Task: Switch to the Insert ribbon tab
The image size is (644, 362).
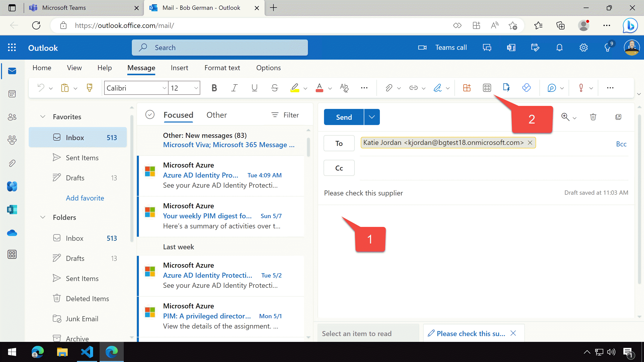Action: click(179, 68)
